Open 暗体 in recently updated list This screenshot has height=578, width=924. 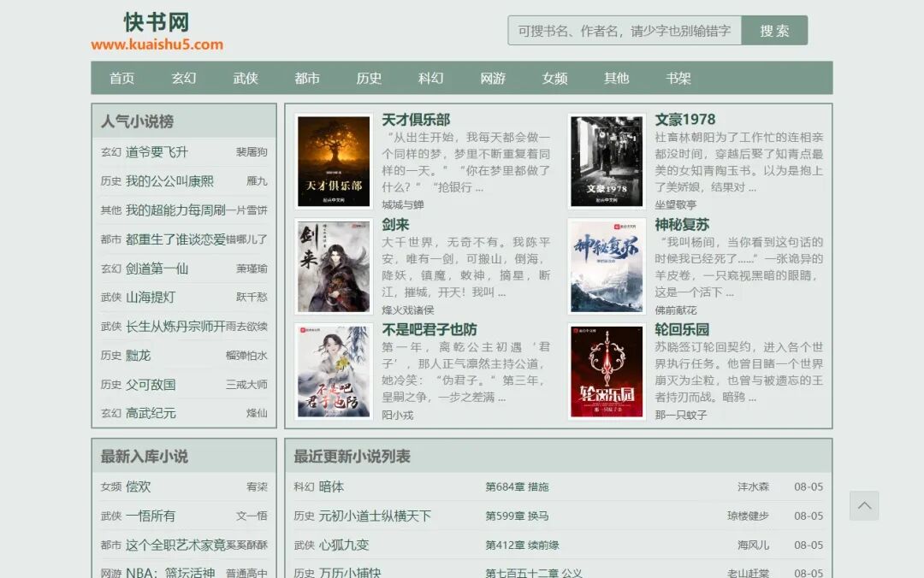[x=331, y=487]
